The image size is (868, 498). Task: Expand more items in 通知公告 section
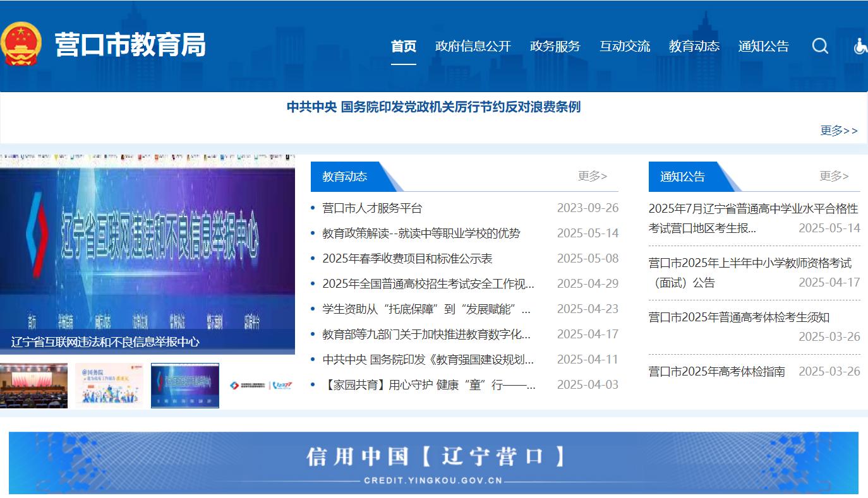click(x=834, y=176)
